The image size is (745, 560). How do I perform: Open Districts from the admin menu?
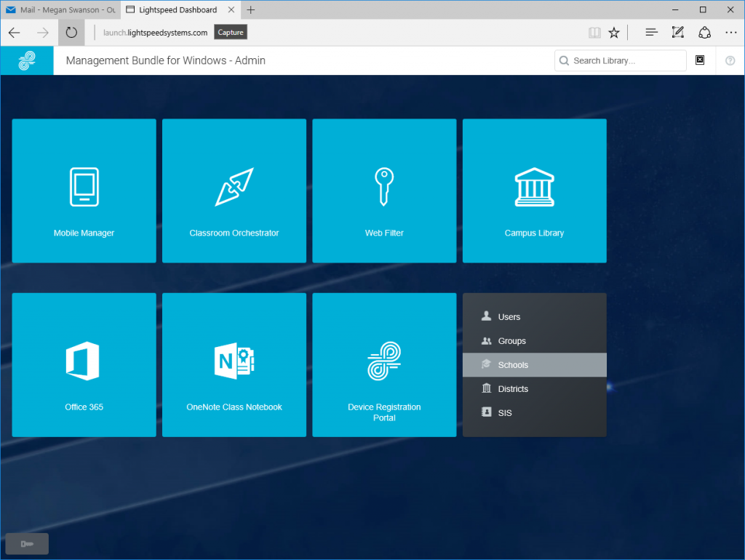(535, 388)
